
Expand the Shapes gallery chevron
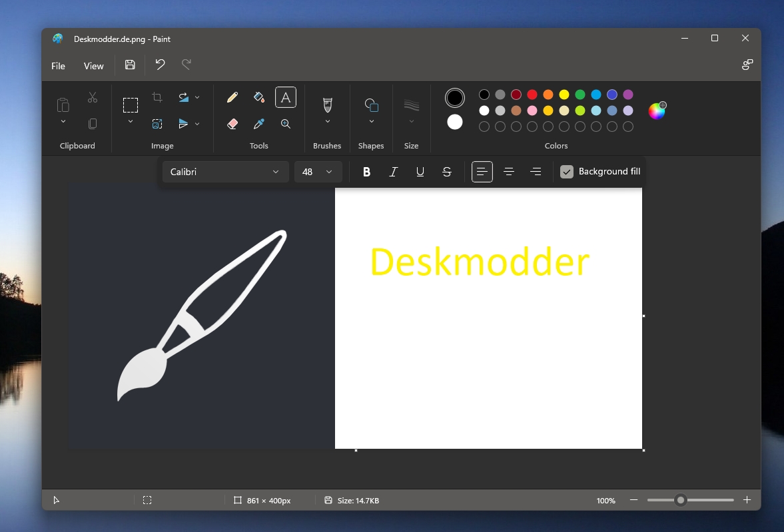(x=372, y=121)
